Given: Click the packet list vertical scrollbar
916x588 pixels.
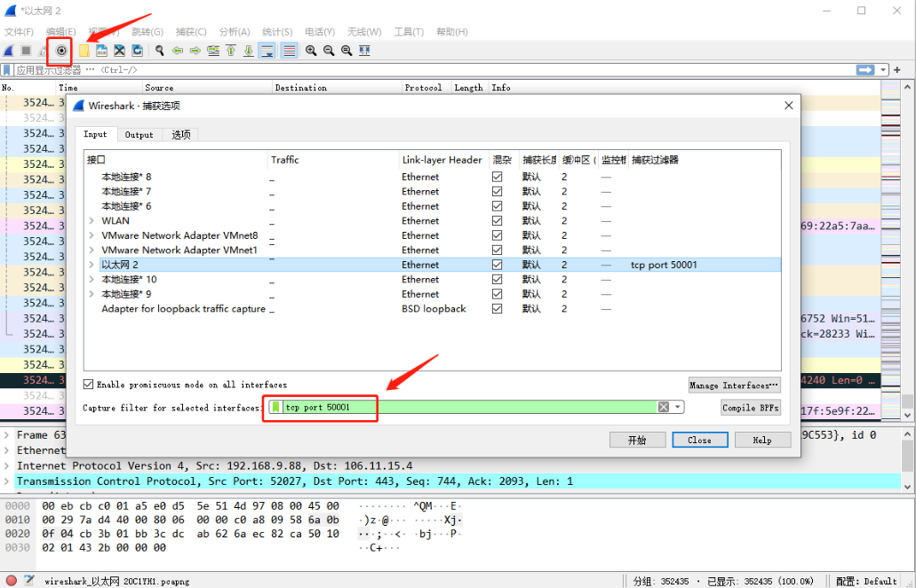Looking at the screenshot, I should 907,250.
